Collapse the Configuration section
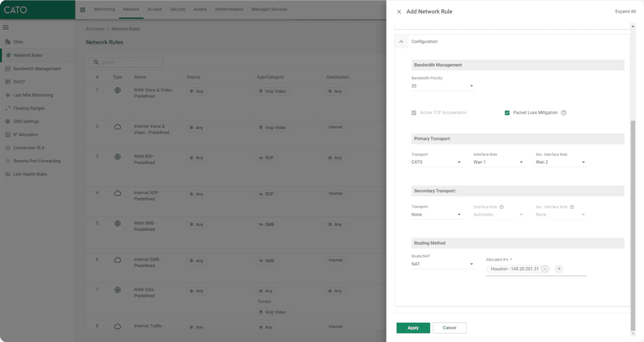644x342 pixels. tap(401, 42)
